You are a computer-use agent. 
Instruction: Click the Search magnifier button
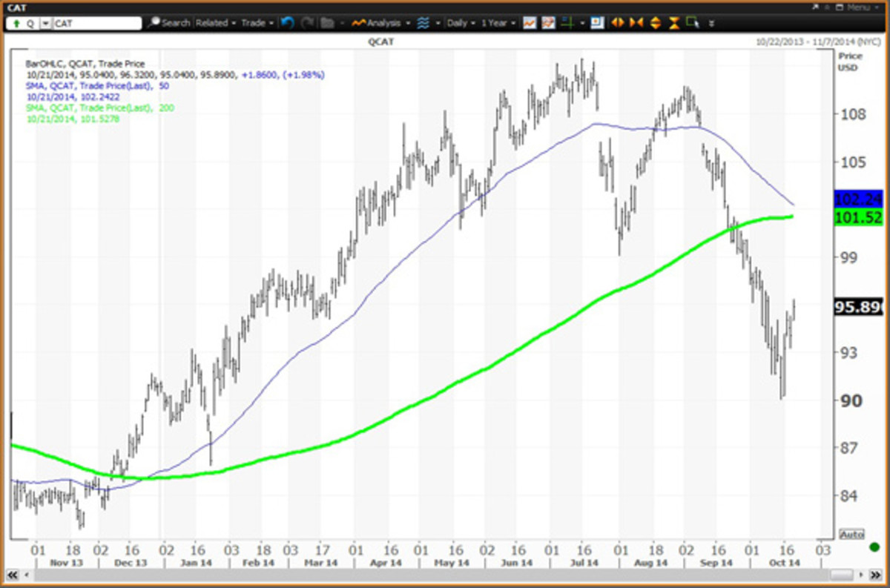[168, 23]
